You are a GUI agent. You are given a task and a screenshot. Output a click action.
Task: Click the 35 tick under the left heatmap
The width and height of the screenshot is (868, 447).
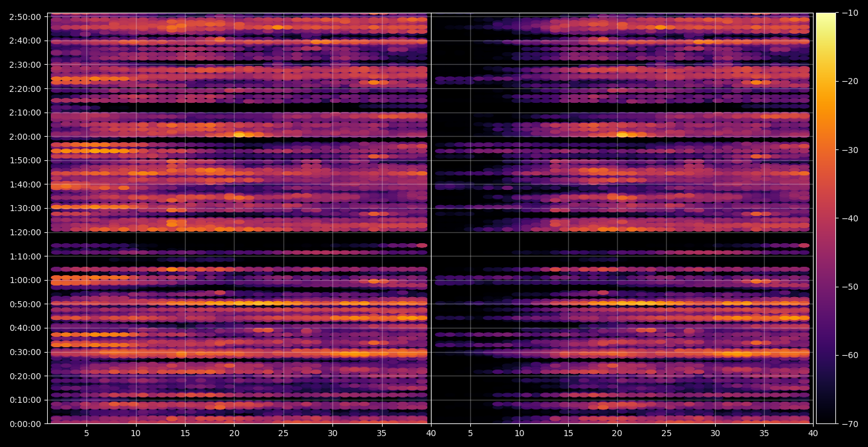382,433
